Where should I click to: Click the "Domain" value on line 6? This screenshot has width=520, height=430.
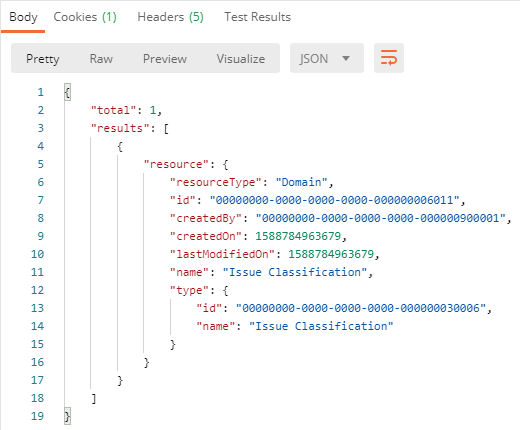click(x=301, y=182)
